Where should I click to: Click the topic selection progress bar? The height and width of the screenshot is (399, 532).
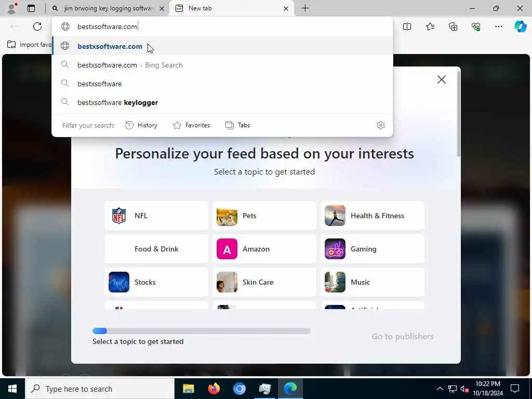[x=202, y=331]
